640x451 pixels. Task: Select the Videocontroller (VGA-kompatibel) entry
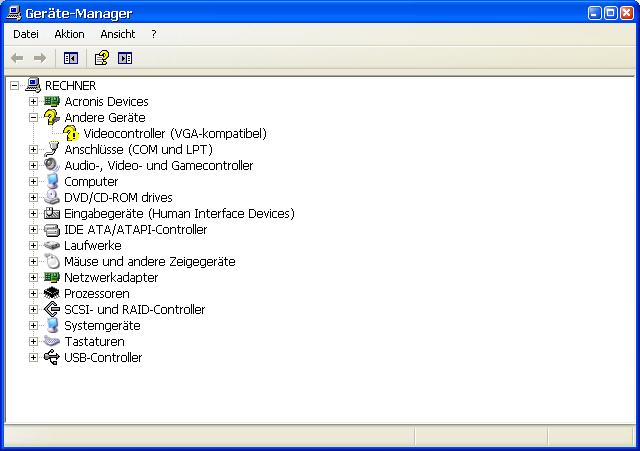tap(175, 133)
